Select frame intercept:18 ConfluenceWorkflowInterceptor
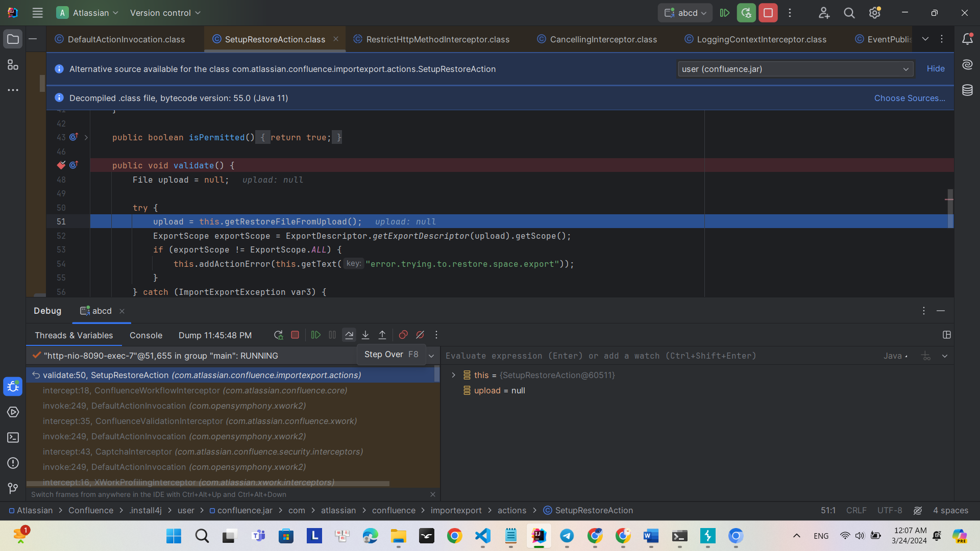980x551 pixels. tap(232, 390)
